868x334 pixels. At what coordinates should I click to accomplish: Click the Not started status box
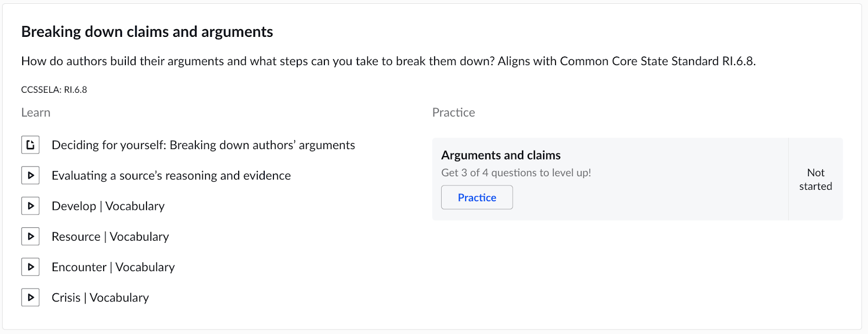[x=815, y=179]
